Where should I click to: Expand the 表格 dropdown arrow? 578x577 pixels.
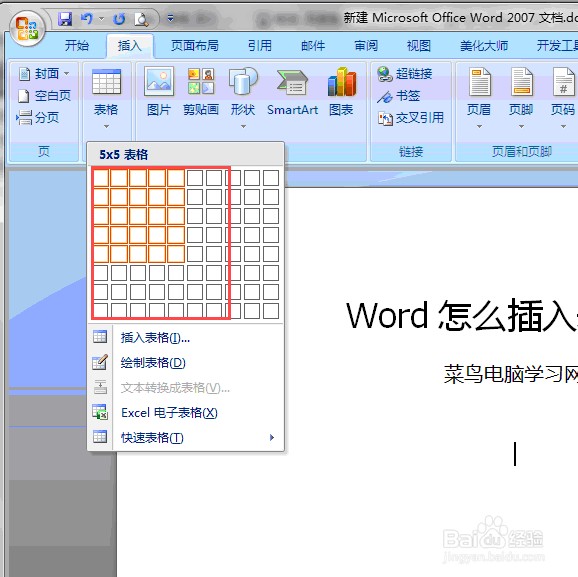[x=106, y=126]
